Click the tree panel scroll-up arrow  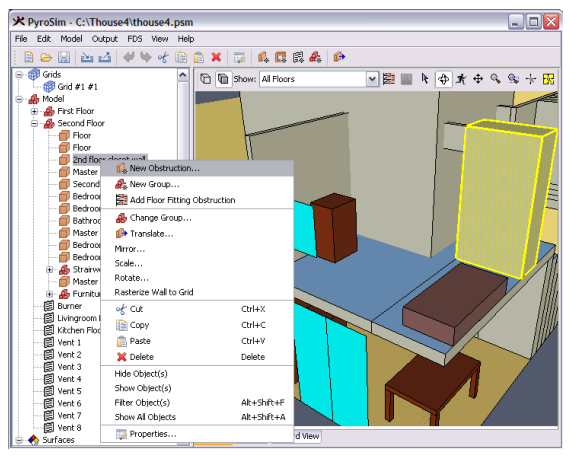coord(183,75)
